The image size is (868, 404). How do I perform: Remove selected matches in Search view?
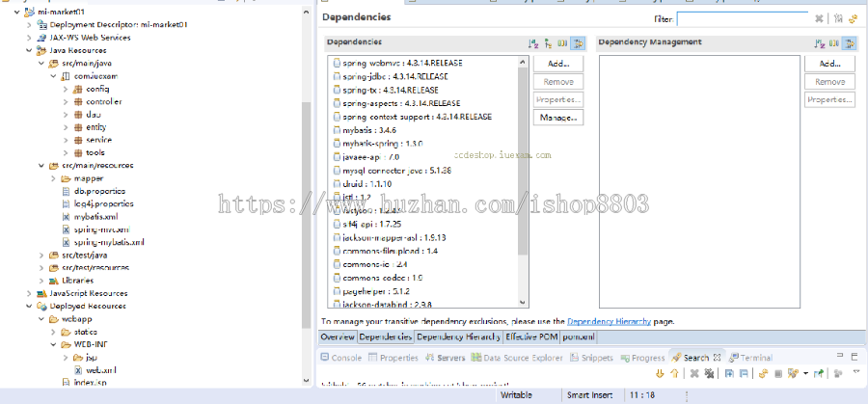pyautogui.click(x=693, y=373)
